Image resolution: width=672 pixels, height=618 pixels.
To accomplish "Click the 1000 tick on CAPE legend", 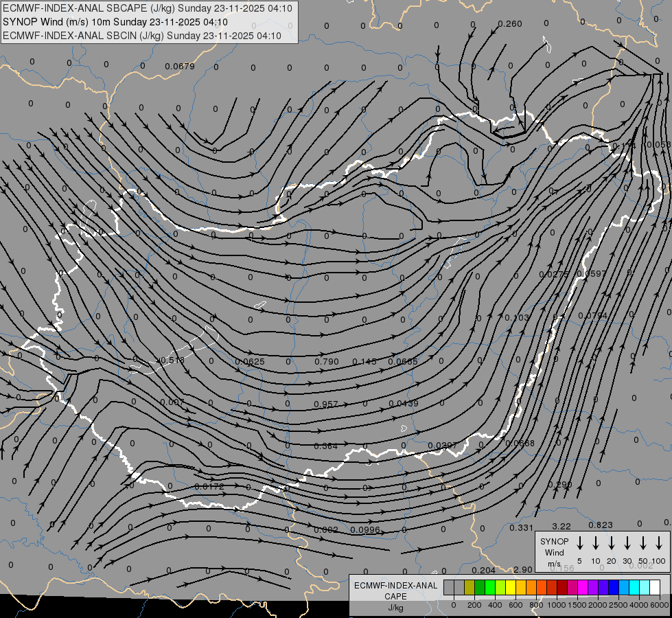I will [557, 605].
